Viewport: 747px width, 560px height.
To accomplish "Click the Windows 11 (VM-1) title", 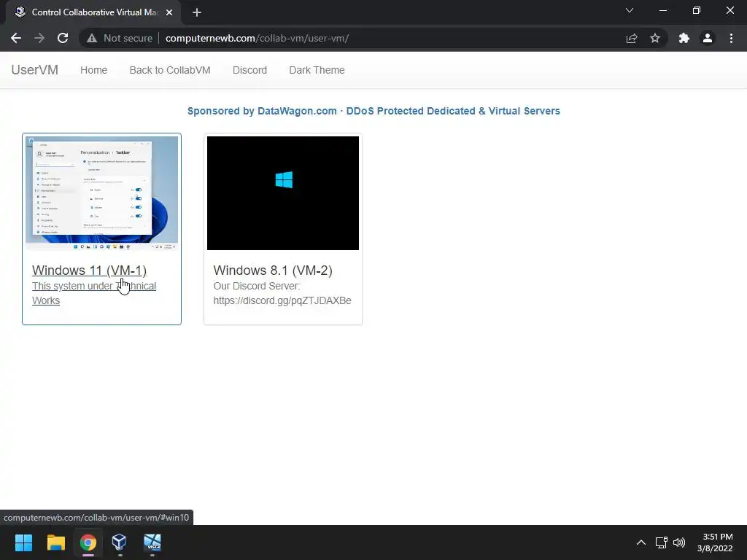I will [89, 271].
